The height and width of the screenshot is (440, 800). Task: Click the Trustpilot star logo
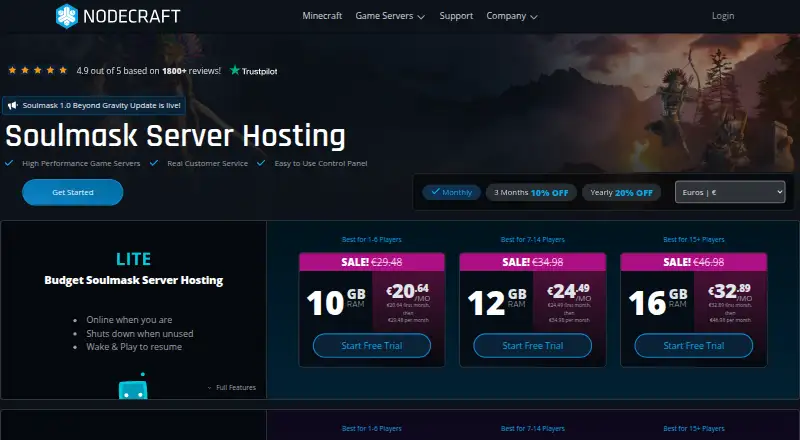[x=235, y=70]
